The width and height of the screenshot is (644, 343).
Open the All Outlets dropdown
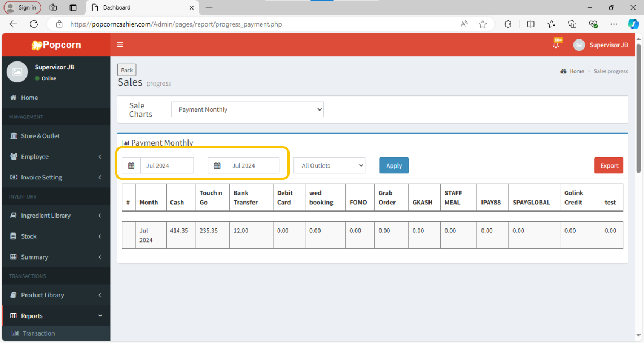click(x=330, y=165)
